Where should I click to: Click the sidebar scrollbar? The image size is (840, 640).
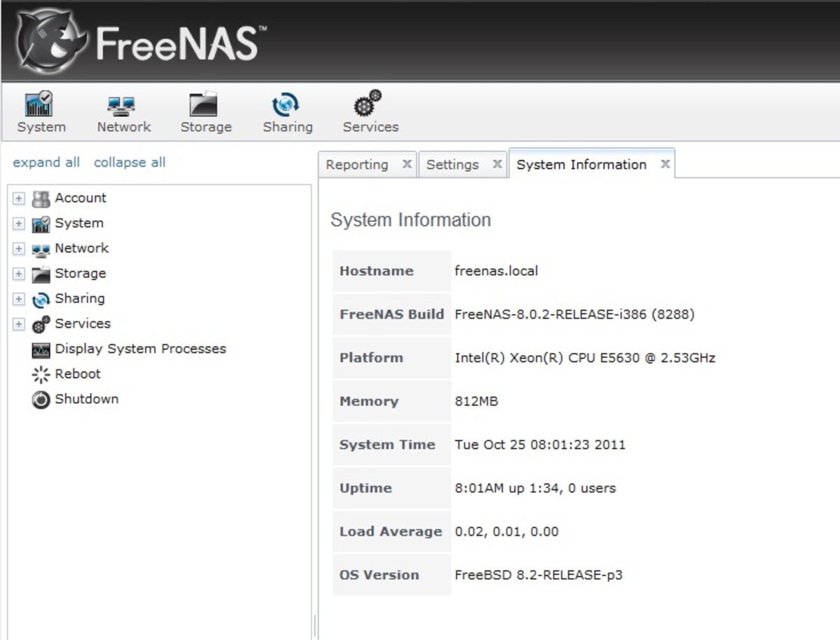point(314,406)
